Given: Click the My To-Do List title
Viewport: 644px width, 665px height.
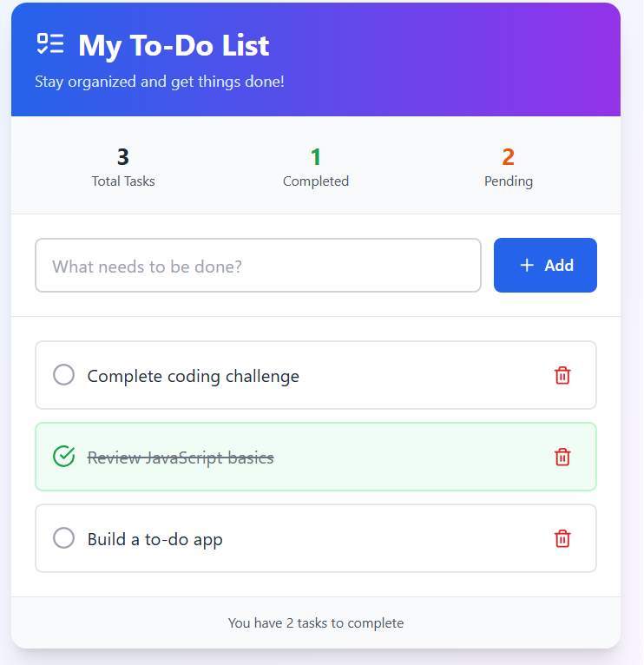Looking at the screenshot, I should (174, 45).
